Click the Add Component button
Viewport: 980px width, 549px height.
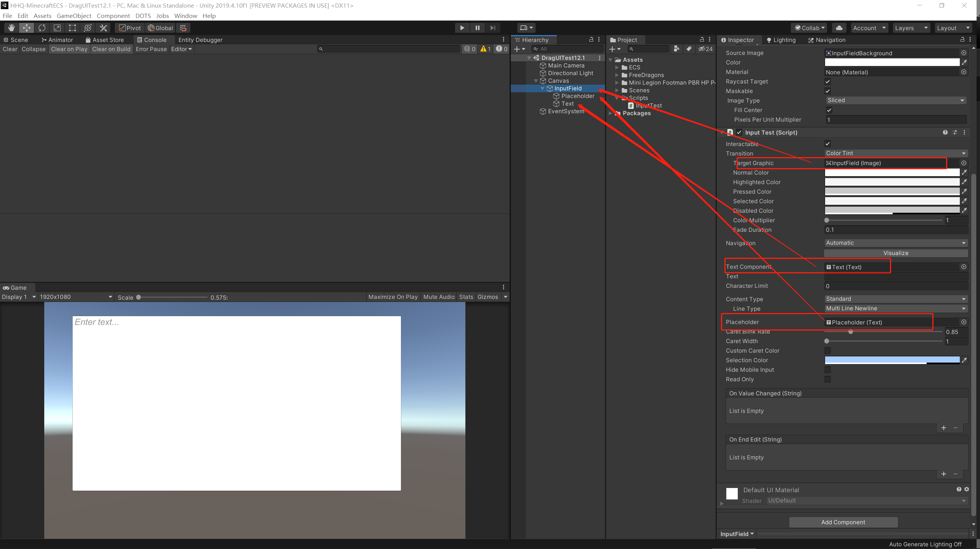843,522
